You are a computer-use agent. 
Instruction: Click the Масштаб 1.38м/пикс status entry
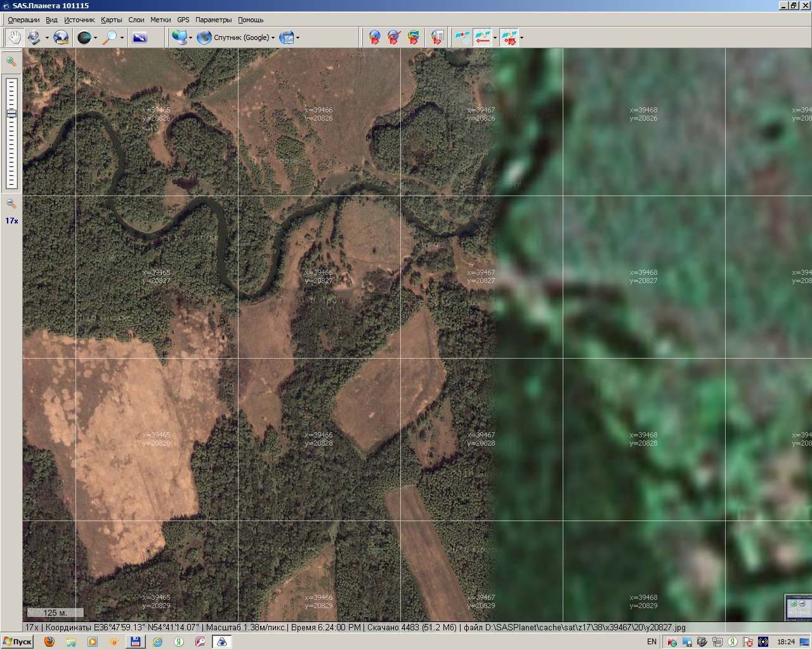pyautogui.click(x=247, y=627)
